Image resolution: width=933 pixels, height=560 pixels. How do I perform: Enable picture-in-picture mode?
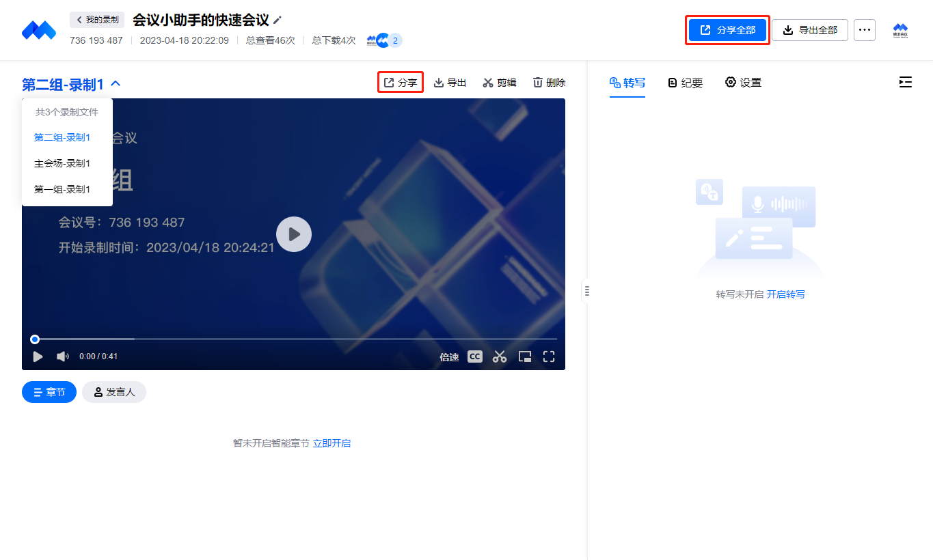coord(525,356)
